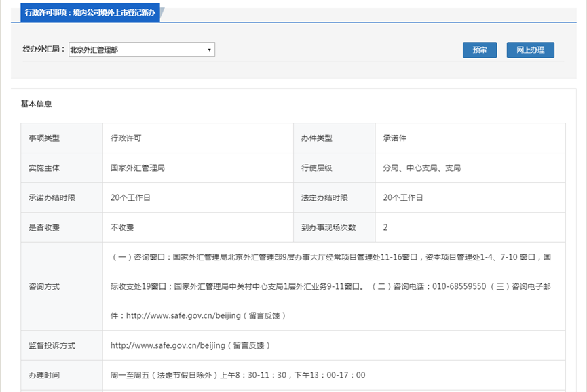Click the 到办事现场次数 label cell
The width and height of the screenshot is (587, 392).
point(335,227)
